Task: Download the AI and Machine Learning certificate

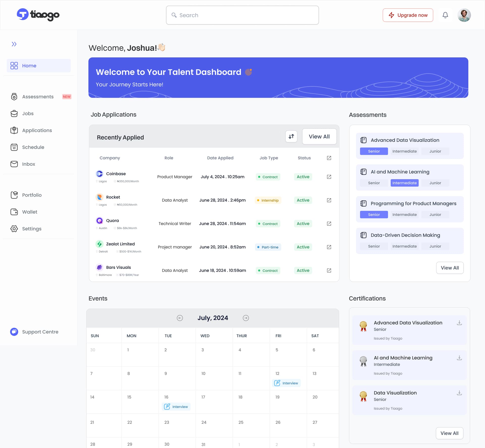Action: 459,358
